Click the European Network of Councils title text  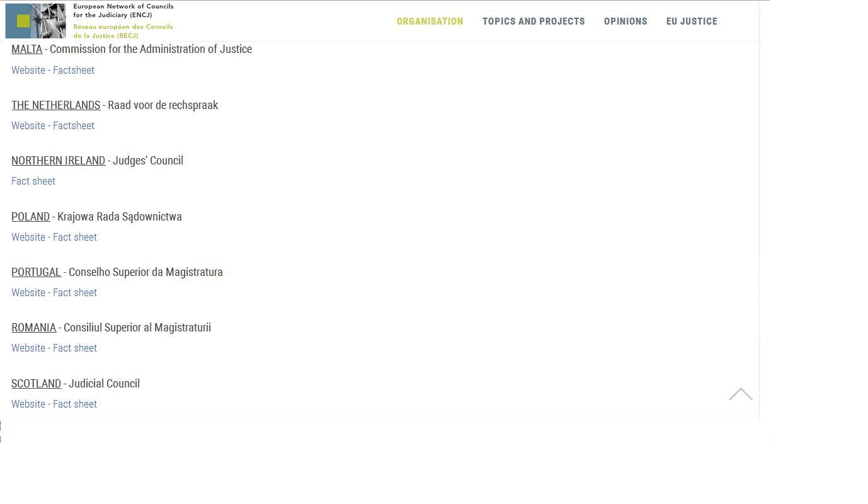tap(123, 10)
